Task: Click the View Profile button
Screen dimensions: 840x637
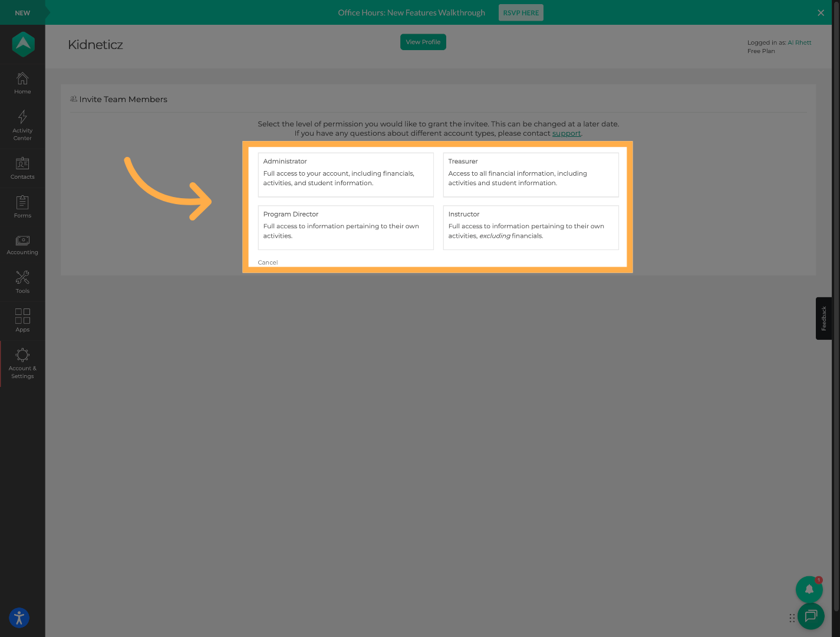Action: tap(423, 42)
